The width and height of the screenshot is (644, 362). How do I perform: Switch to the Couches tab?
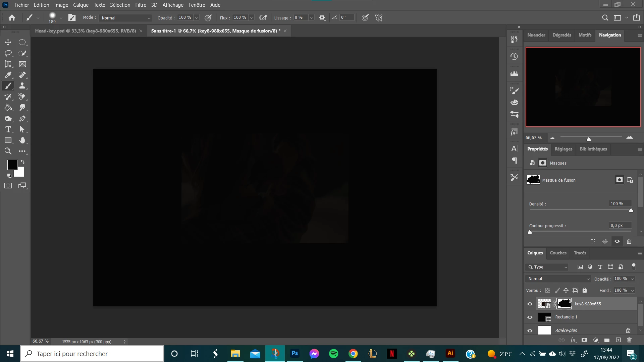tap(558, 253)
